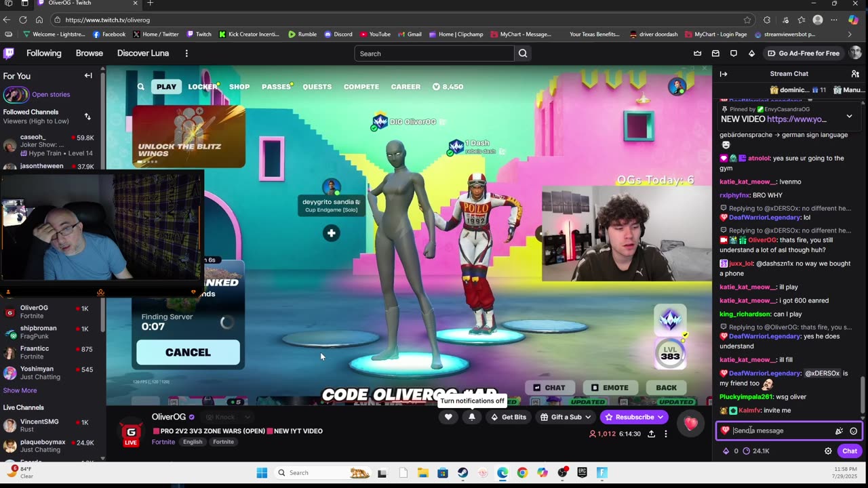Image resolution: width=868 pixels, height=488 pixels.
Task: Turn notifications off with the bell icon
Action: coord(472,417)
